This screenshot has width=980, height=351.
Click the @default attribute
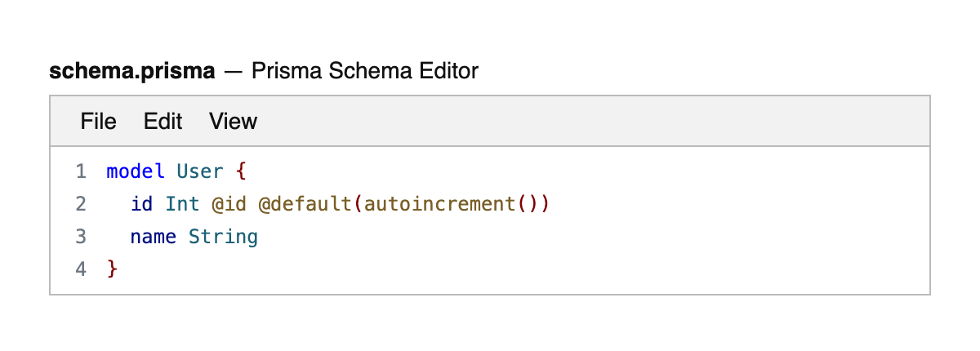click(305, 204)
